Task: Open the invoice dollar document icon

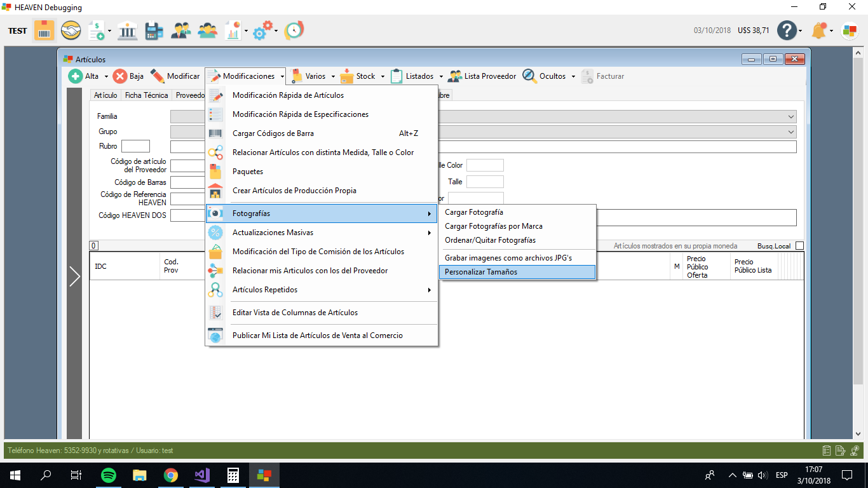Action: pos(97,30)
